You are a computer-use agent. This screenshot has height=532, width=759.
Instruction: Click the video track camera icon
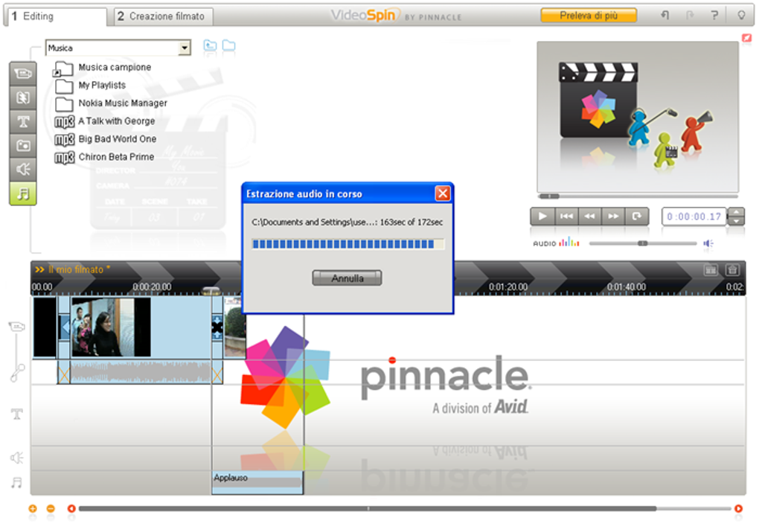17,327
